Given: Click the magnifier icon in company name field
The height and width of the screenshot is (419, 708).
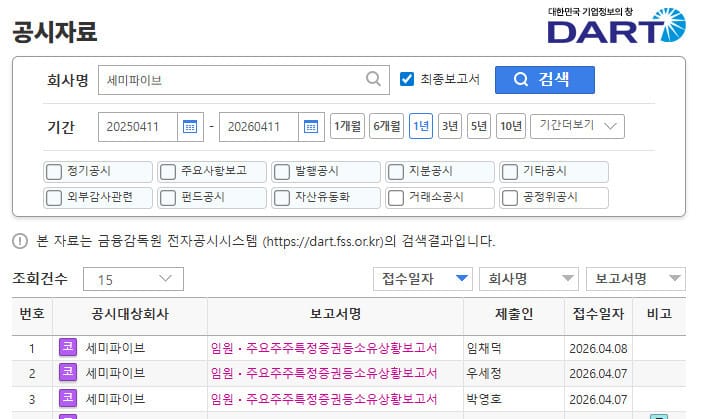Looking at the screenshot, I should point(373,79).
